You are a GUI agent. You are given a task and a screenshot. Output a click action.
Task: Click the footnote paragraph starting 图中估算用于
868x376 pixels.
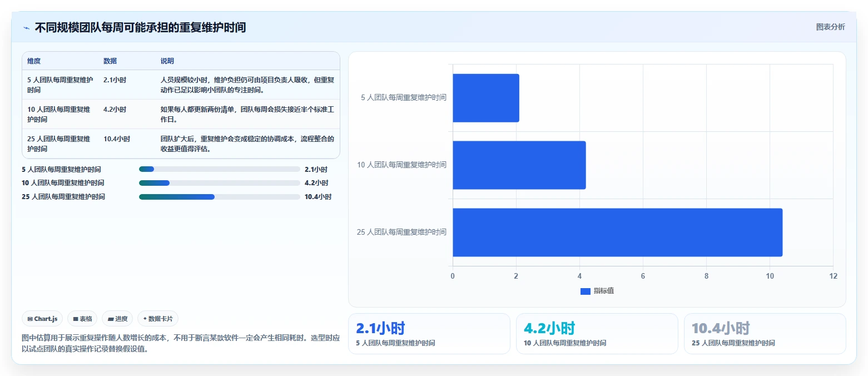click(x=181, y=344)
